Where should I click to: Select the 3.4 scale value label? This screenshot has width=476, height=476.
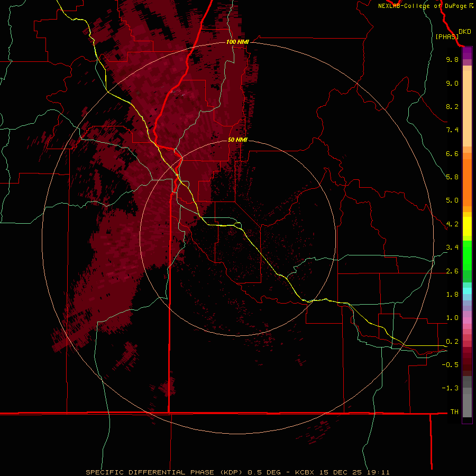pos(452,248)
